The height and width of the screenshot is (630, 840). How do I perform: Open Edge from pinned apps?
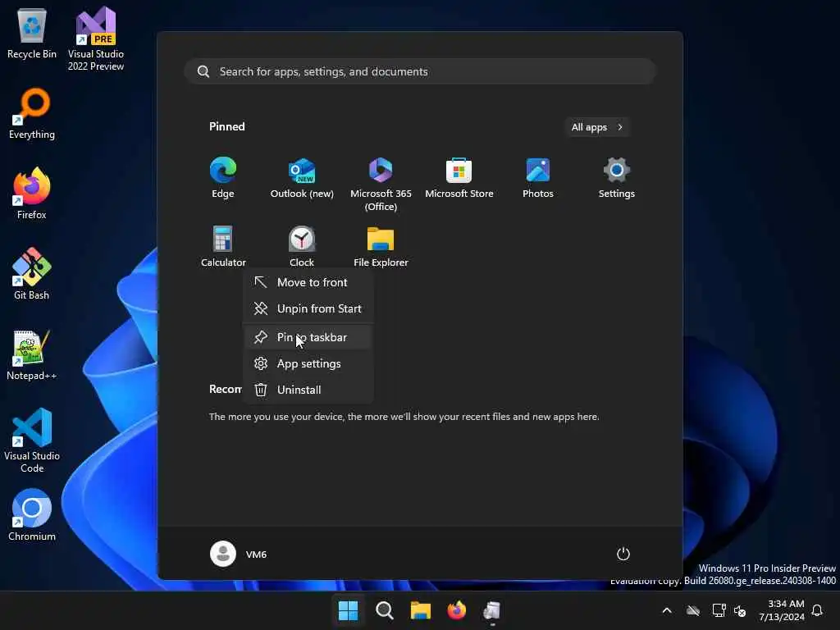tap(223, 178)
